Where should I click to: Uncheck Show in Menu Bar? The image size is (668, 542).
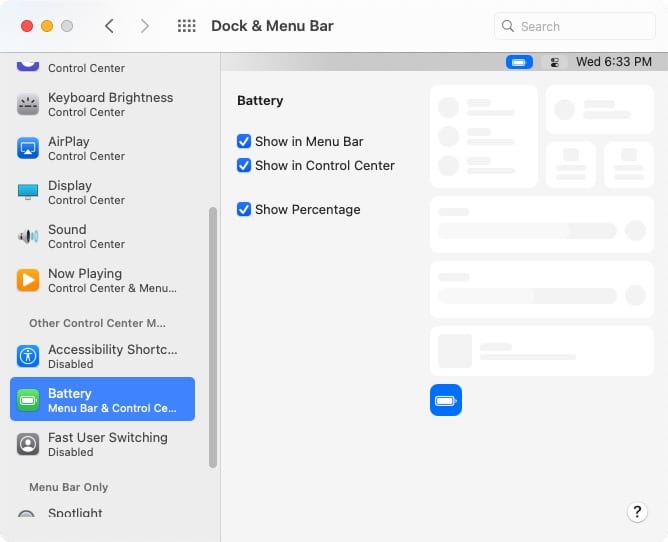coord(244,141)
